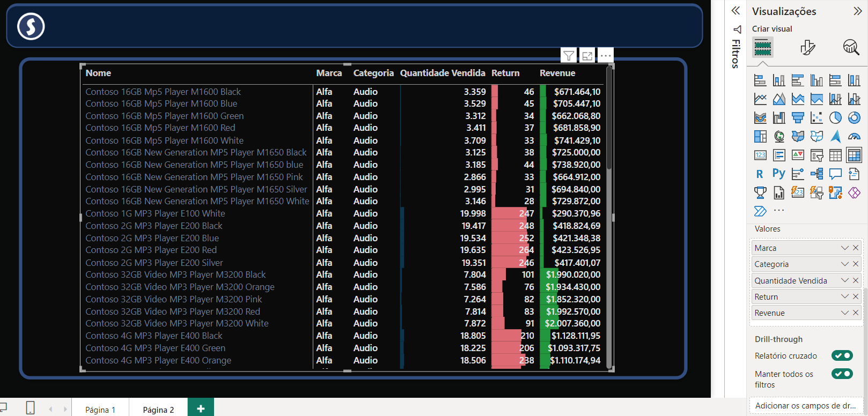Open the Marca field dropdown
The width and height of the screenshot is (868, 416).
(x=845, y=248)
